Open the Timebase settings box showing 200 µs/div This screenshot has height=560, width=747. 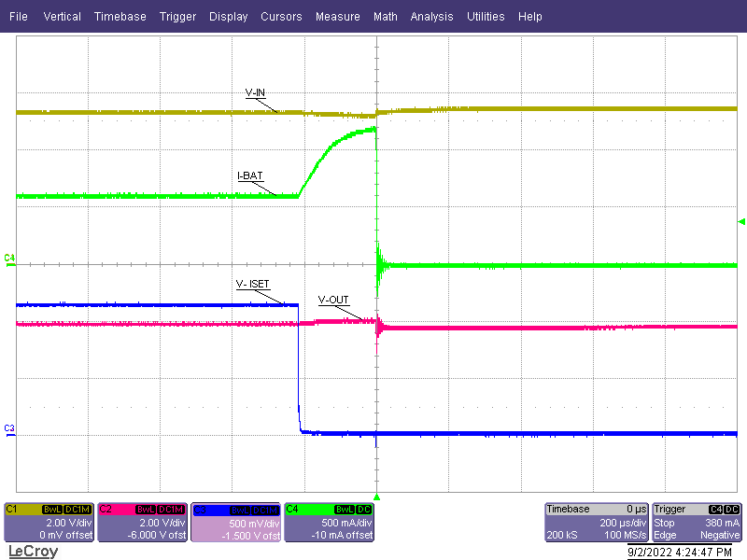click(x=598, y=523)
